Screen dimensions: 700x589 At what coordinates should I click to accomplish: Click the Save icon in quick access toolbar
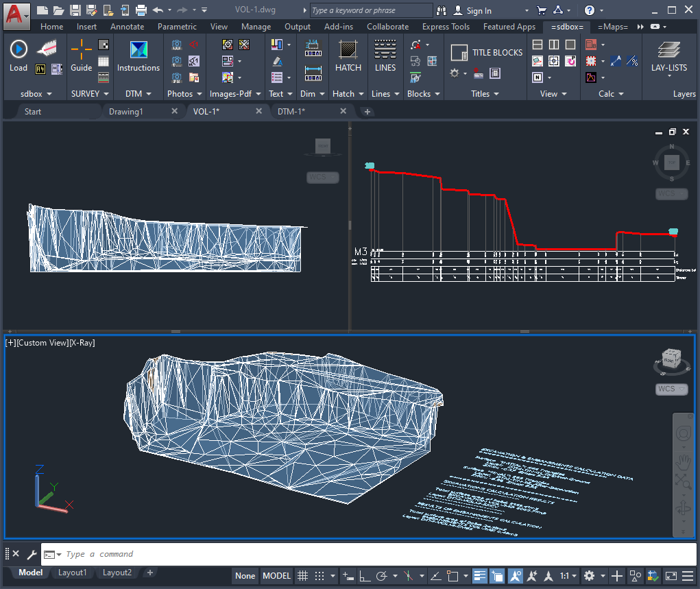[x=75, y=10]
